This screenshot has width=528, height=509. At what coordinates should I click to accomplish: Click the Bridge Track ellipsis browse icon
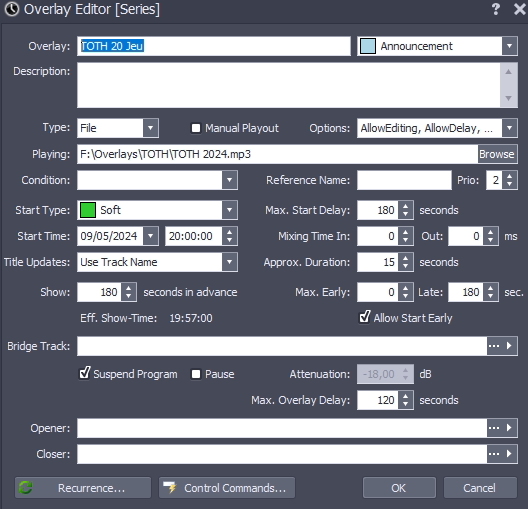click(x=494, y=346)
